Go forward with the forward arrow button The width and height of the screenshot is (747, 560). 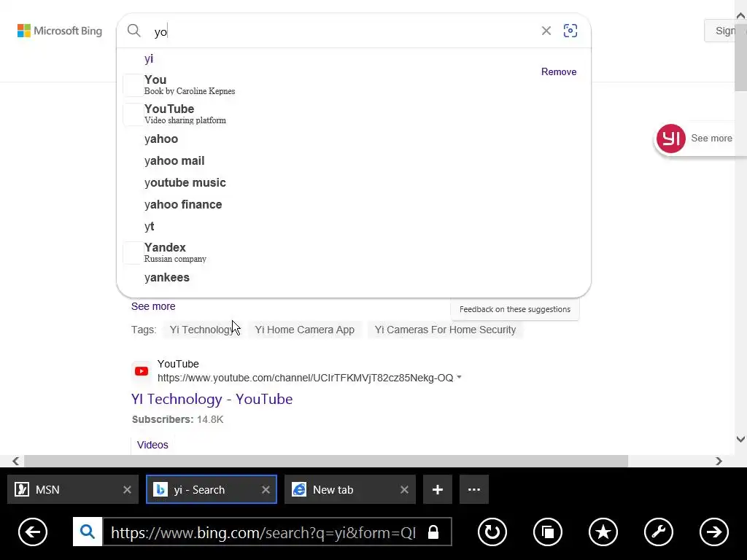(714, 532)
